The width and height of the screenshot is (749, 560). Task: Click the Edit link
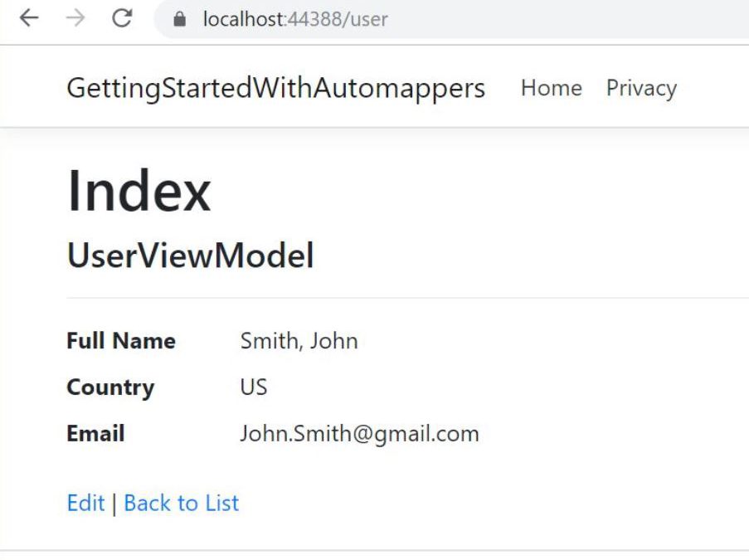85,503
